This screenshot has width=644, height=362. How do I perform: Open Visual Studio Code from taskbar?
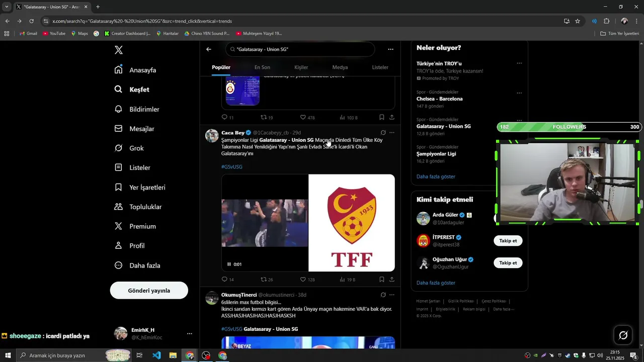coord(156,355)
